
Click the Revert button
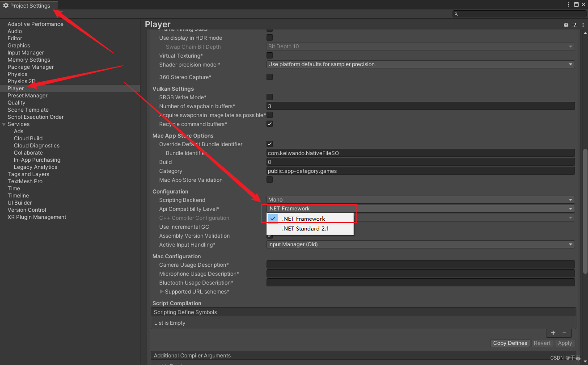pyautogui.click(x=542, y=343)
